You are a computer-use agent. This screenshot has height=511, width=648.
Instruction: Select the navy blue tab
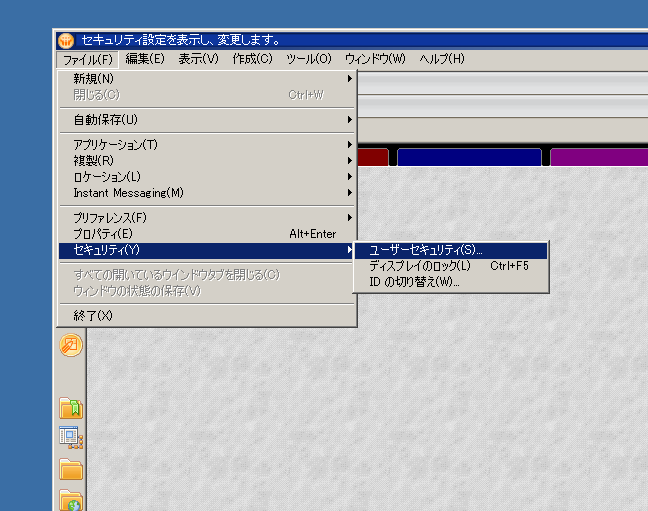tap(469, 158)
